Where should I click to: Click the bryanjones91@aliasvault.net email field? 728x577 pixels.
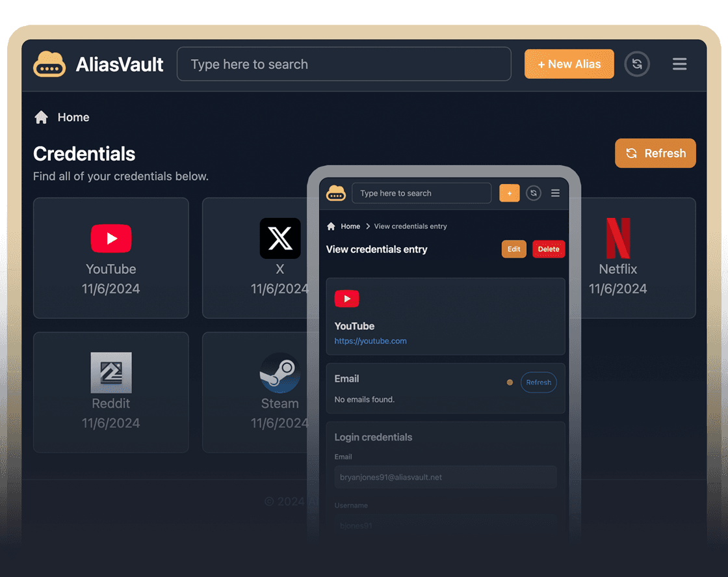(445, 477)
